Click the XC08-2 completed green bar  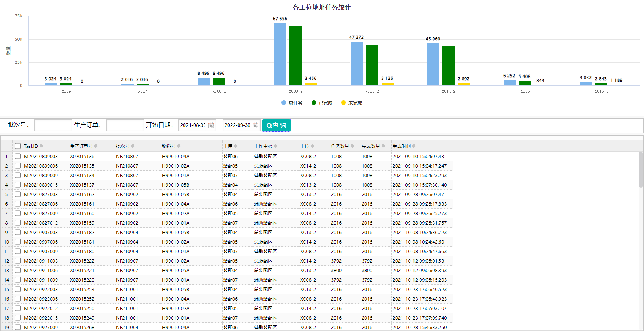coord(296,55)
